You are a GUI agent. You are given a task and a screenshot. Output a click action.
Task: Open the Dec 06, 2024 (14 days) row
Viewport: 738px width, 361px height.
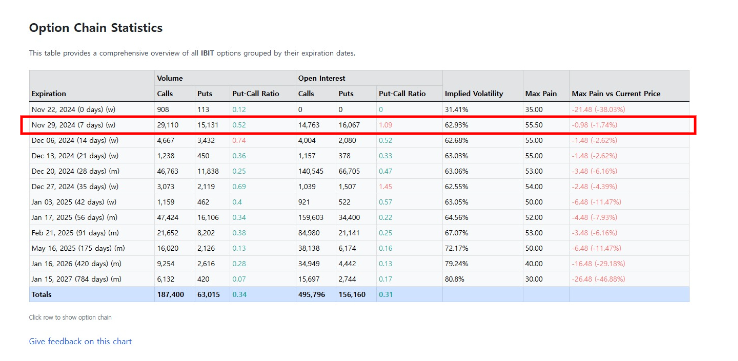359,140
